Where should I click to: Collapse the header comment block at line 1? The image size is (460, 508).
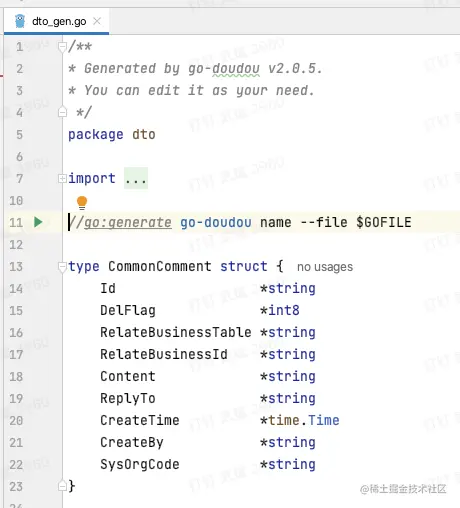(62, 47)
